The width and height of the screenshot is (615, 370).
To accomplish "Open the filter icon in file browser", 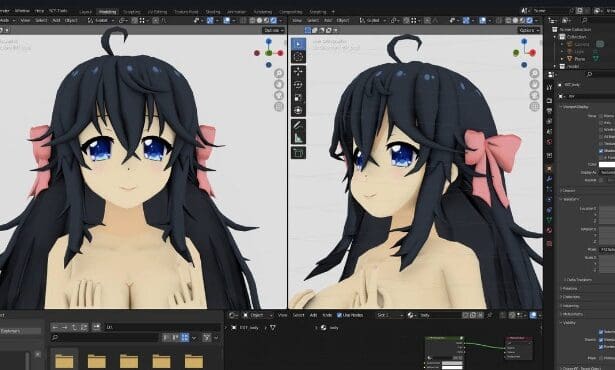I will point(206,337).
